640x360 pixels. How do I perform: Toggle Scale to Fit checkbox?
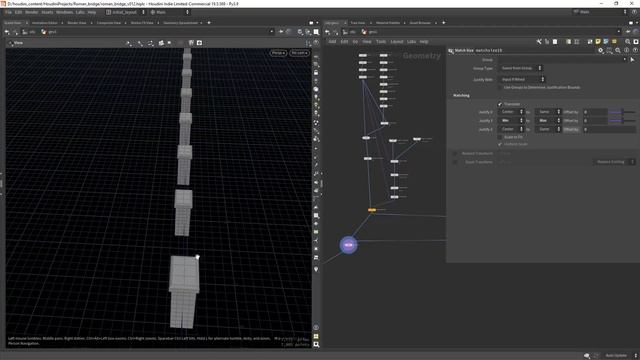(x=500, y=137)
